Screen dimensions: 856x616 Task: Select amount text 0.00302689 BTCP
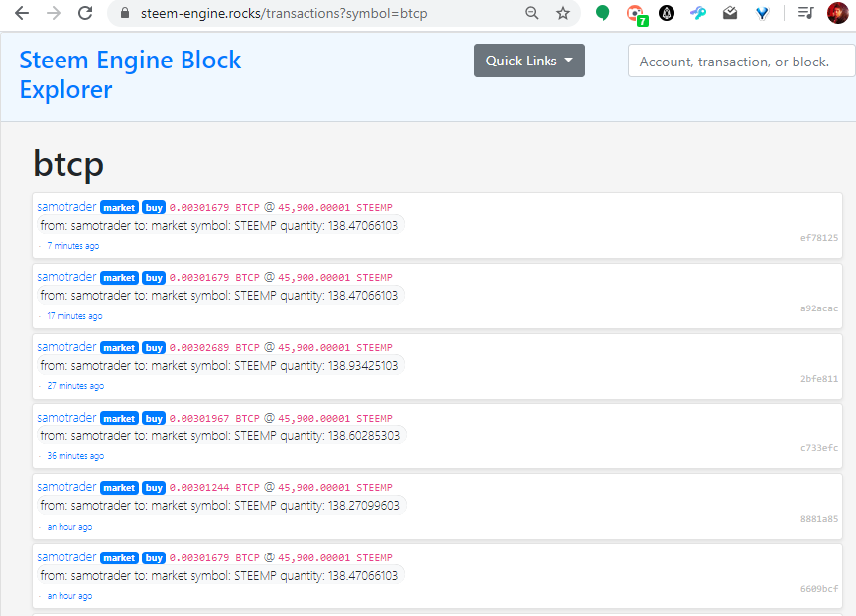[x=214, y=348]
